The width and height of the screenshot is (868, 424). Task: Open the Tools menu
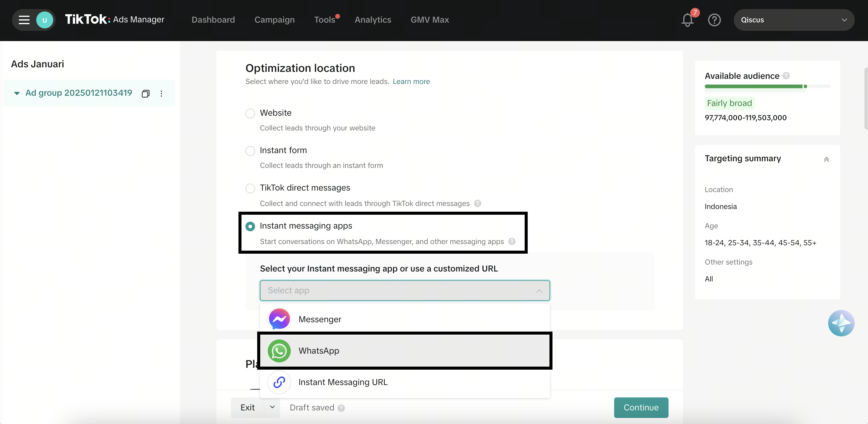tap(325, 20)
